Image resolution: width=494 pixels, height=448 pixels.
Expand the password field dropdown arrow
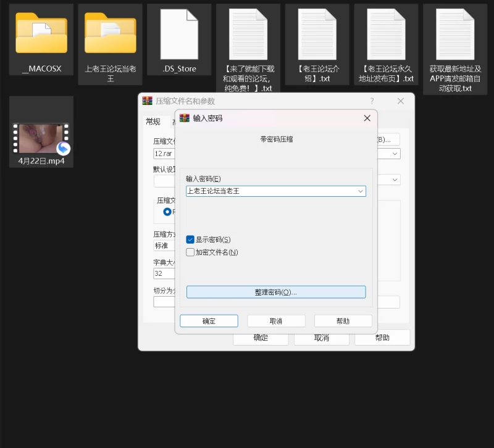(x=360, y=191)
